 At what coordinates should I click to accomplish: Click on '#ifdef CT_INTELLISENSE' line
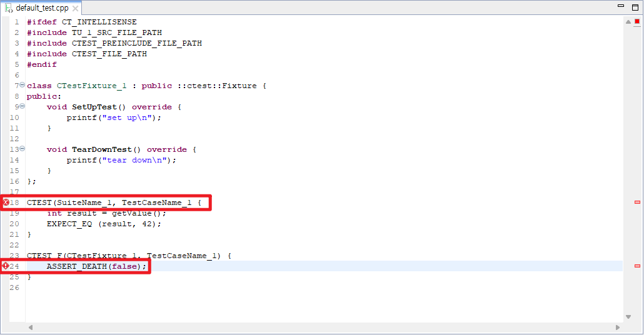click(82, 22)
